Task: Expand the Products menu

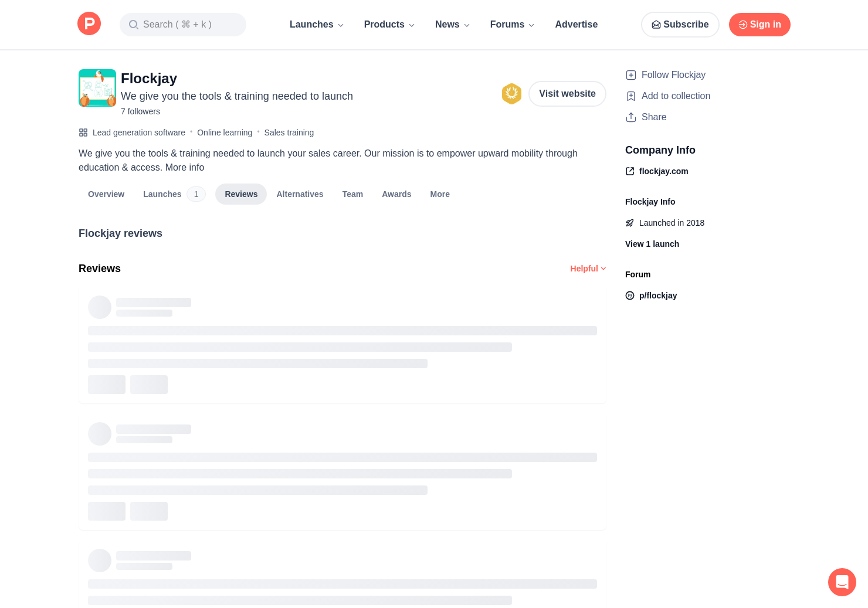Action: click(389, 25)
